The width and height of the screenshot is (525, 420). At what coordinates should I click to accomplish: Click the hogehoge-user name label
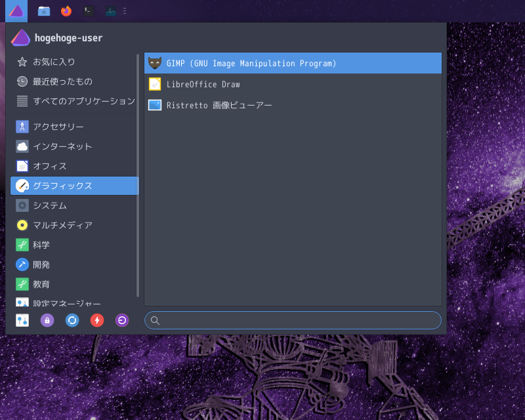pos(69,38)
